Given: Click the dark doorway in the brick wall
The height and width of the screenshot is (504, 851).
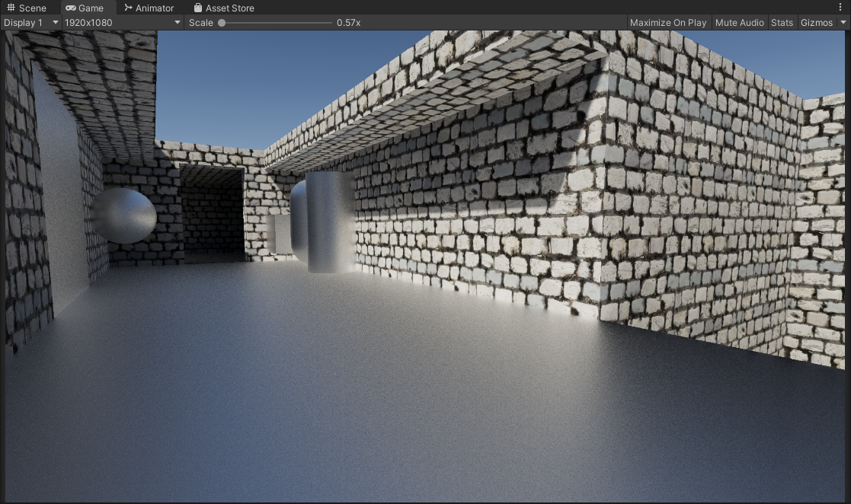Looking at the screenshot, I should [x=213, y=213].
